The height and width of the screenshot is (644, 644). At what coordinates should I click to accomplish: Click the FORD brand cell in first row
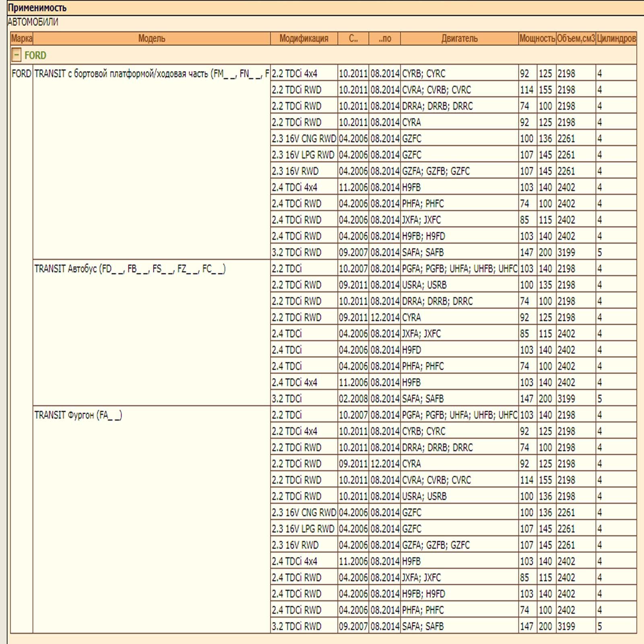[x=21, y=74]
